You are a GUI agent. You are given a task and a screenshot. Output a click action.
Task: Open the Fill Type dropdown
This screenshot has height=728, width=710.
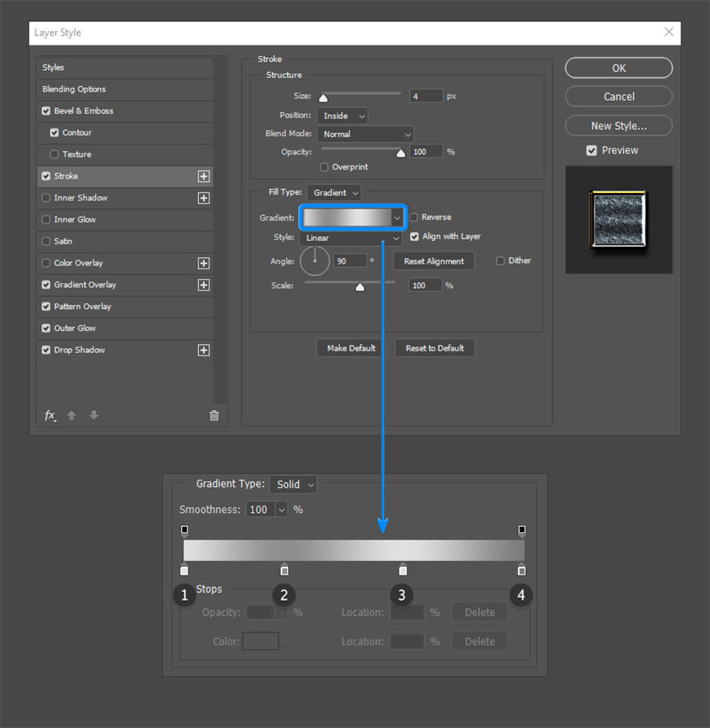coord(334,192)
